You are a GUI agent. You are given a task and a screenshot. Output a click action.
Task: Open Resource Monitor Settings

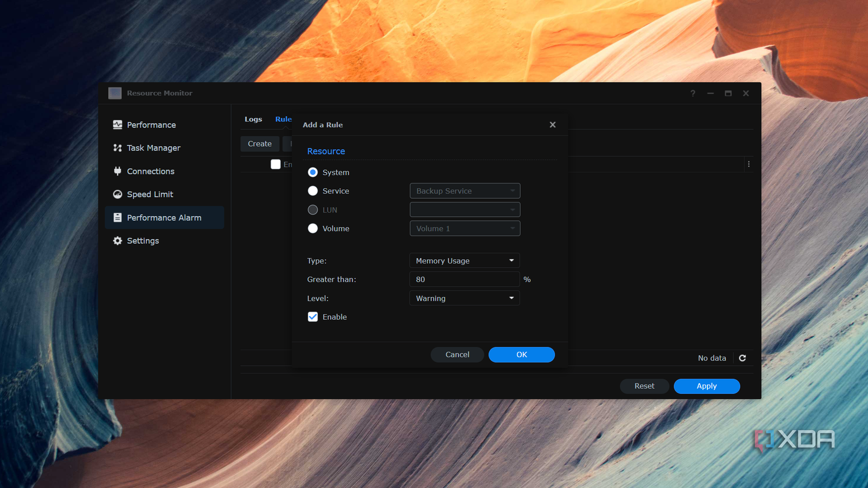click(165, 240)
